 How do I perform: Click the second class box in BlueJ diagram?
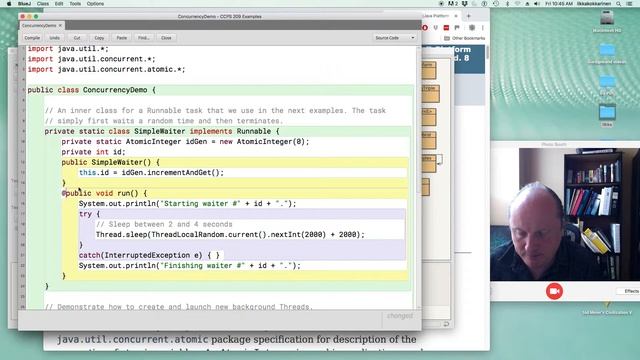click(430, 94)
